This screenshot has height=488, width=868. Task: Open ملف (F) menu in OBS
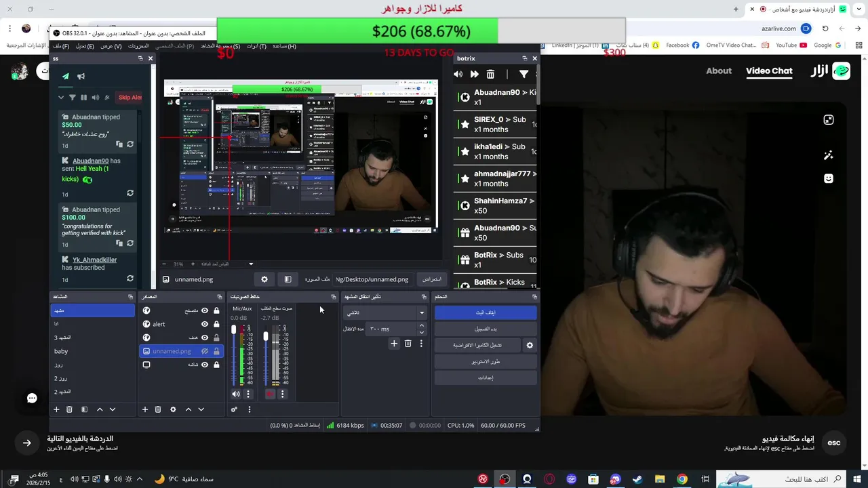[62, 46]
